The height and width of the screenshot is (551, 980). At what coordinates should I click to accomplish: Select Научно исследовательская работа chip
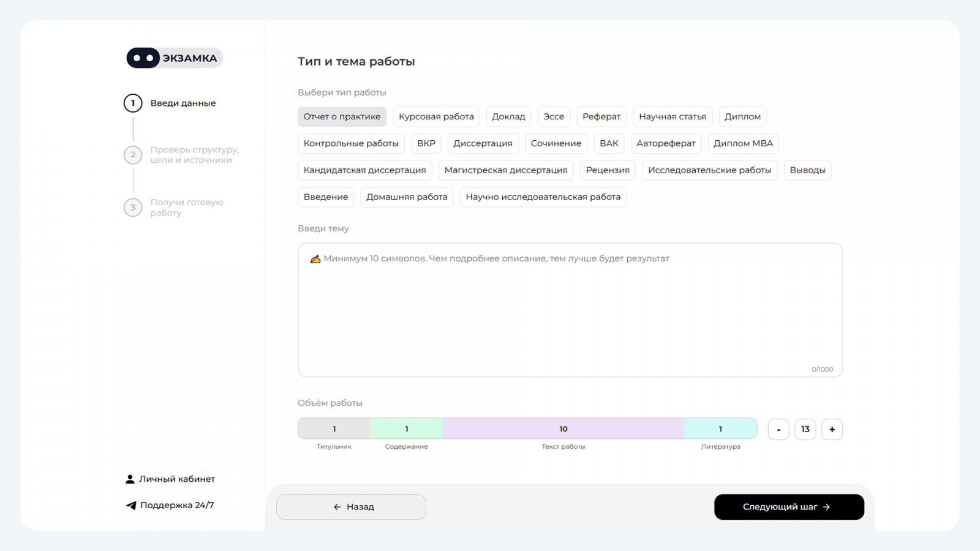pyautogui.click(x=543, y=197)
